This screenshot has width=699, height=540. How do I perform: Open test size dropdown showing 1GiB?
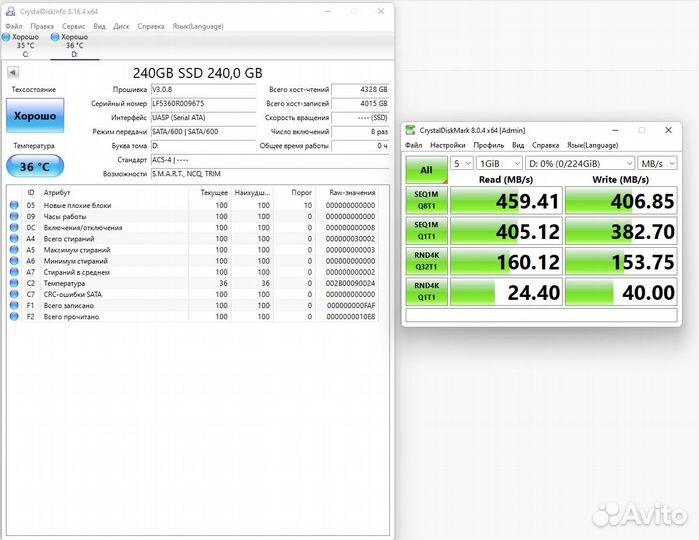pyautogui.click(x=499, y=164)
